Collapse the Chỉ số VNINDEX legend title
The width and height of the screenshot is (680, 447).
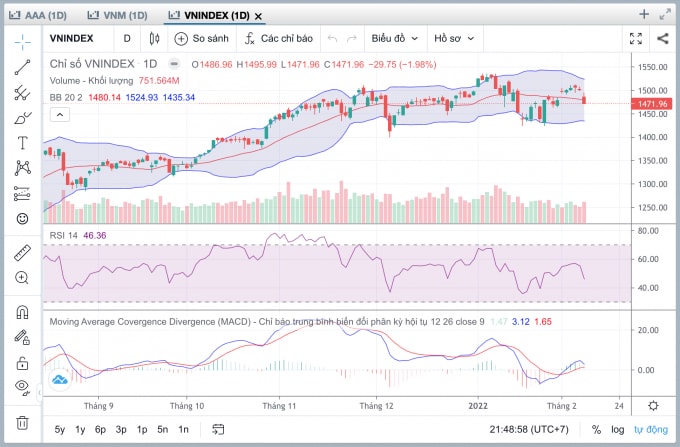(x=174, y=64)
